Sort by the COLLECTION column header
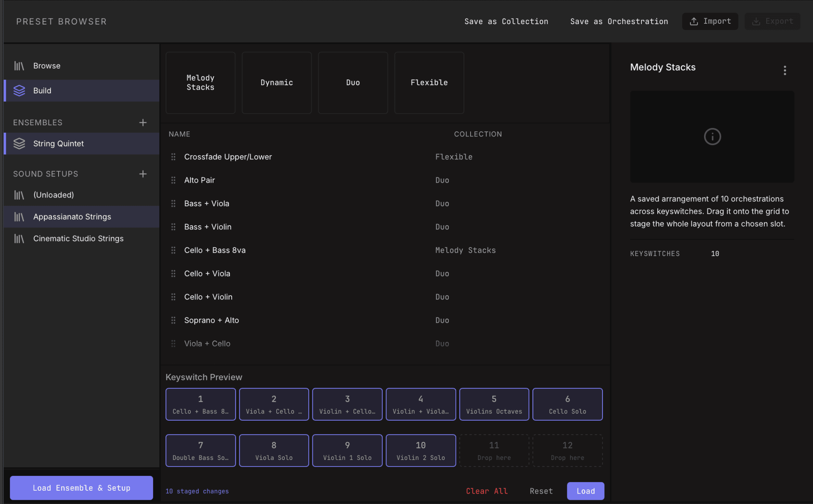 click(x=478, y=134)
